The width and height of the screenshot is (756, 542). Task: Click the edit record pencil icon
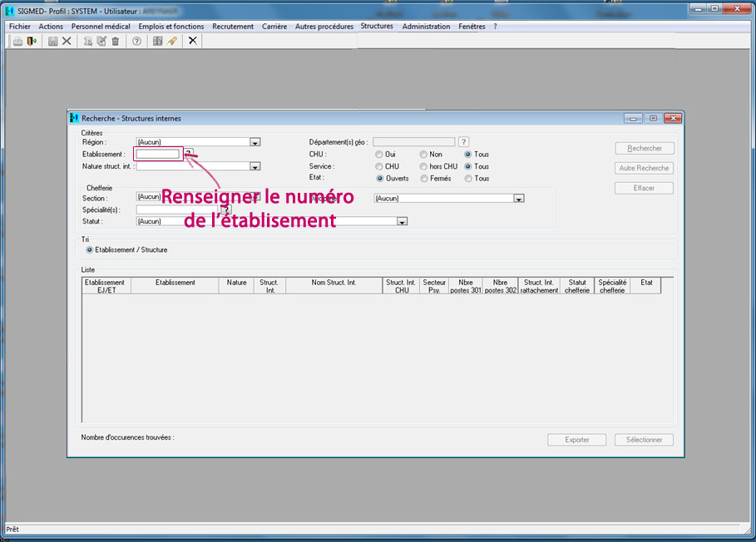click(x=101, y=42)
